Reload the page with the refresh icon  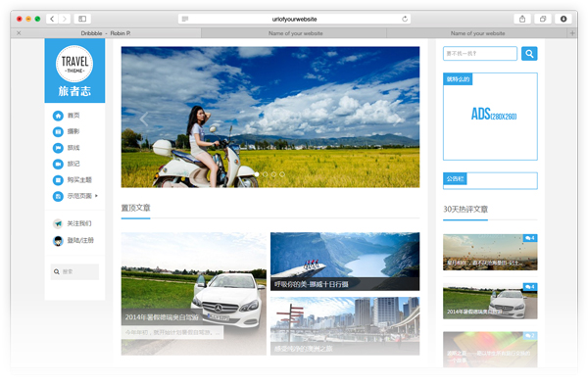click(x=405, y=20)
